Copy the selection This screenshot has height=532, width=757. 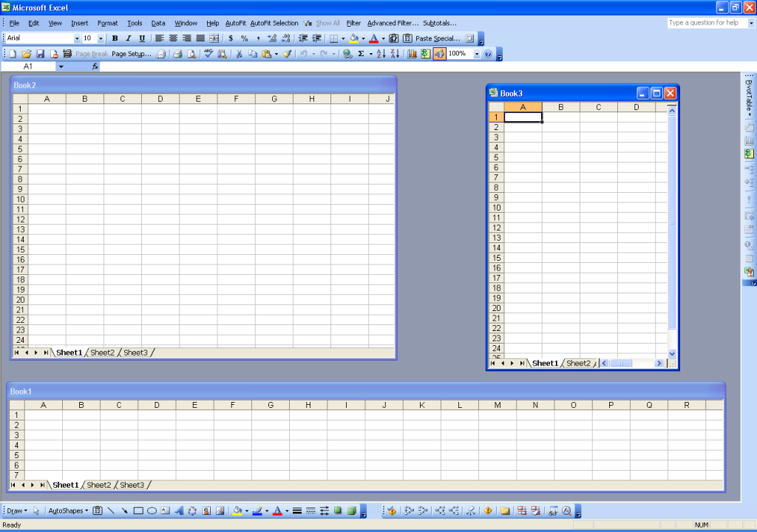(x=253, y=54)
